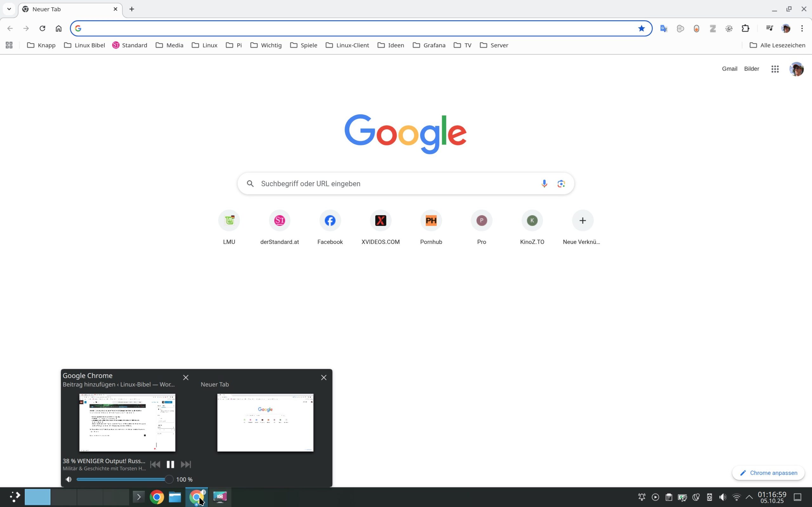Image resolution: width=812 pixels, height=507 pixels.
Task: Click the bookmark star icon in address bar
Action: [641, 29]
